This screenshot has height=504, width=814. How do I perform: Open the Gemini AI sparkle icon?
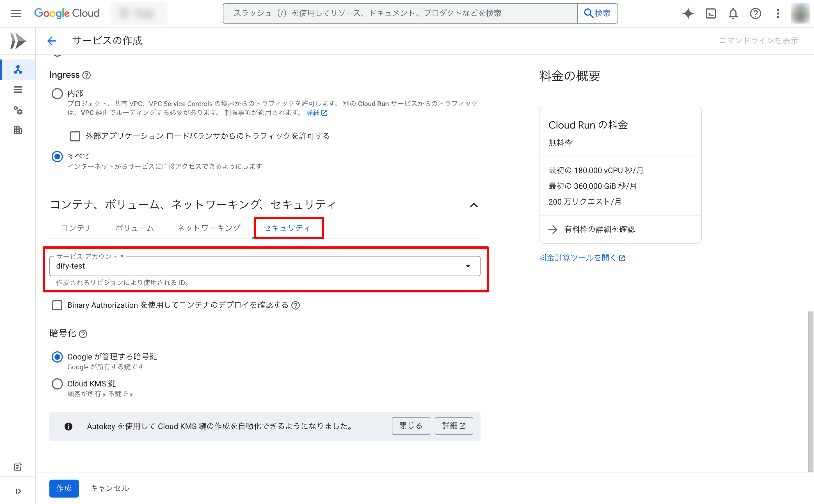click(x=688, y=13)
